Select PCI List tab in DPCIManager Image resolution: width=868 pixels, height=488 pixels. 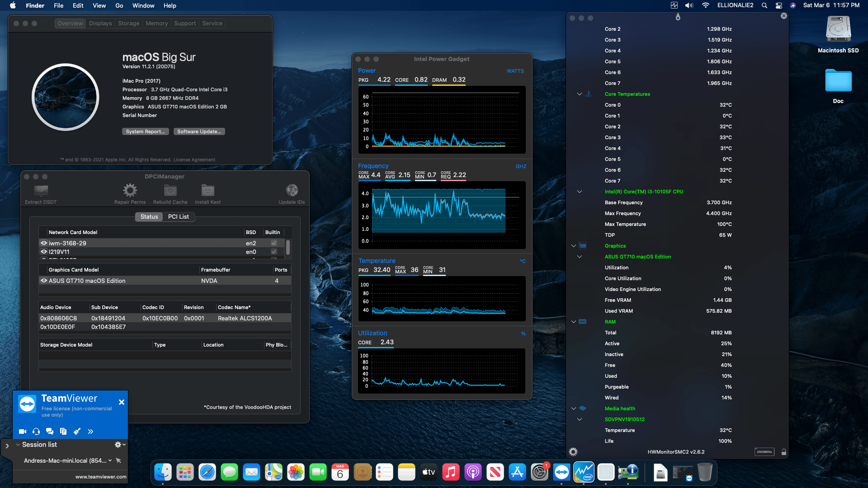pyautogui.click(x=178, y=217)
